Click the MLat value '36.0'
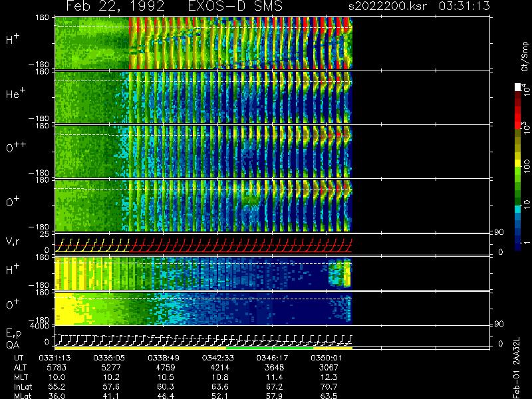 57,396
